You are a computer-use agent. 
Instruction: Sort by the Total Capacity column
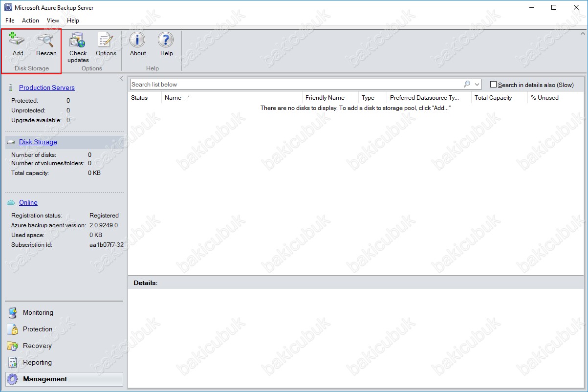[x=500, y=98]
